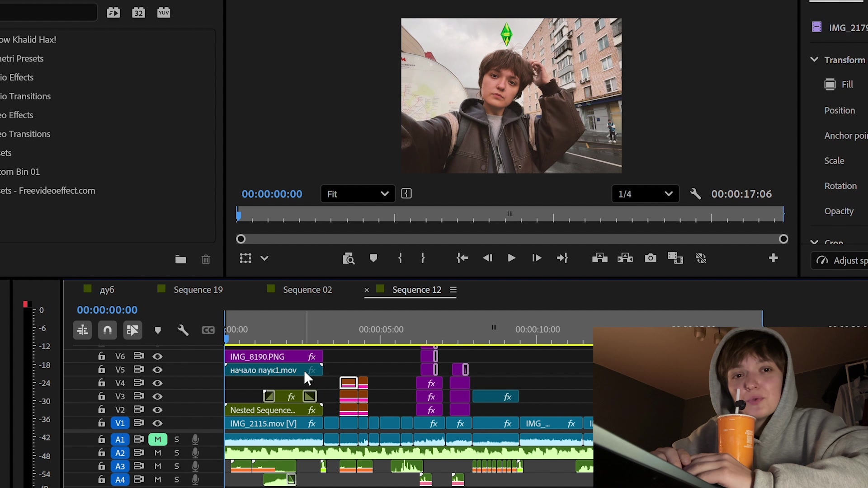Screen dimensions: 868x488
Task: Click the Mark In bracket icon
Action: pos(400,258)
